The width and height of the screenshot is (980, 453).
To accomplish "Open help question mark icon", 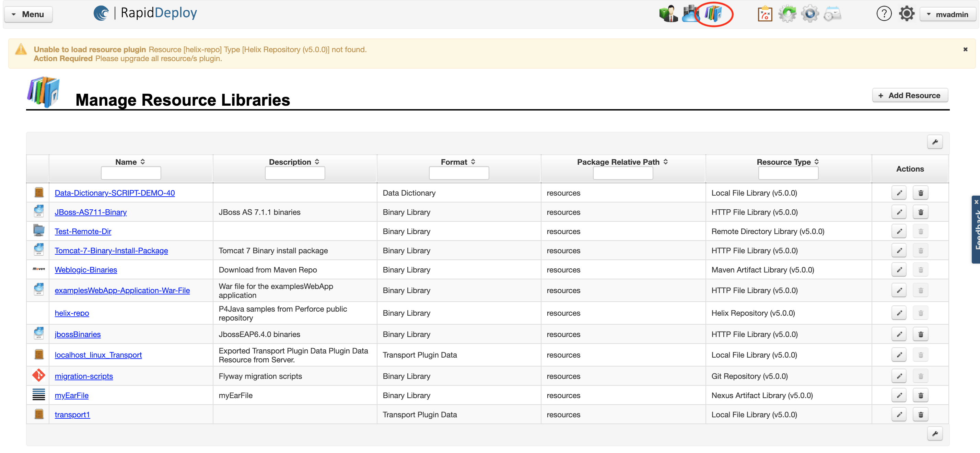I will coord(884,14).
